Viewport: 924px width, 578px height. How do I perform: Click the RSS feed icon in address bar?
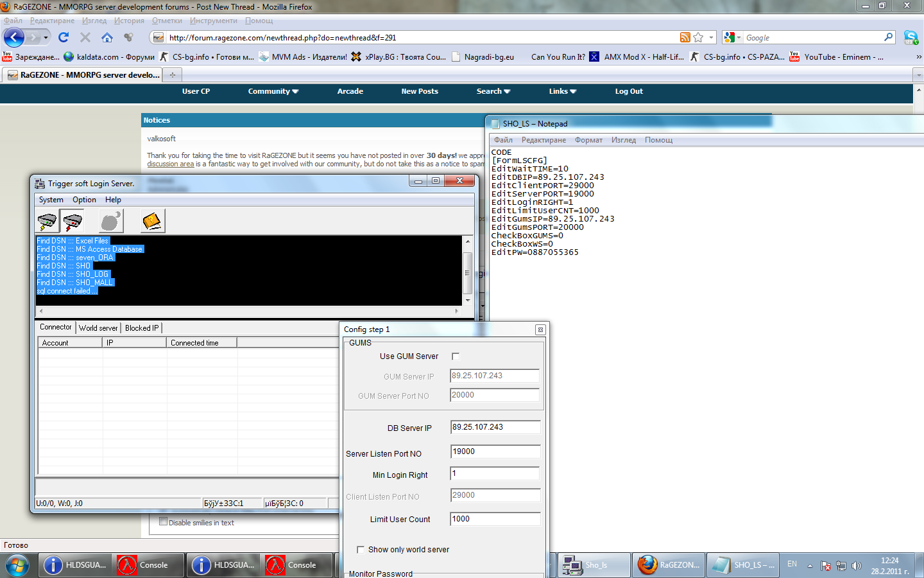pos(685,37)
